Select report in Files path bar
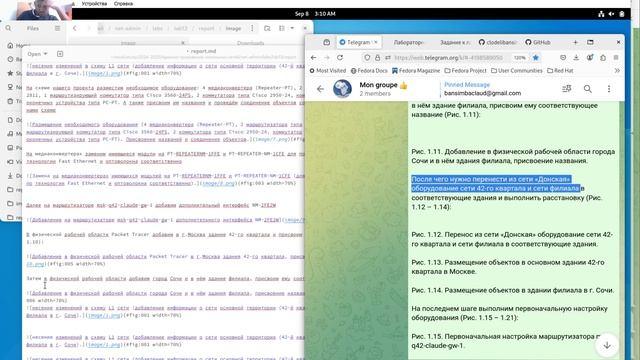The image size is (640, 360). click(206, 28)
